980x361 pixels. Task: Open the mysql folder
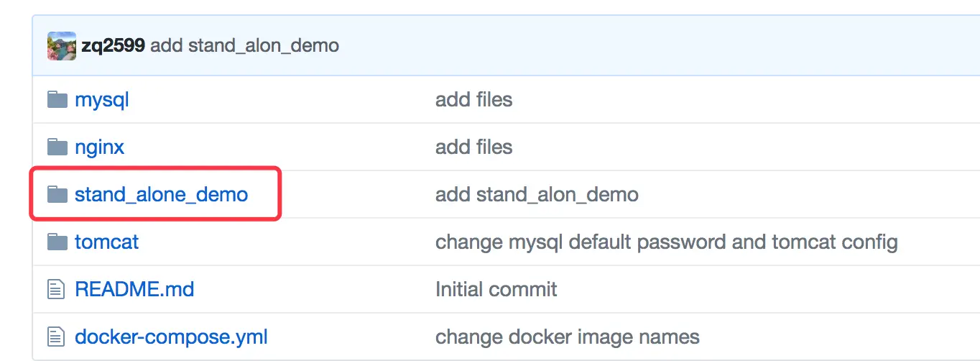tap(102, 99)
